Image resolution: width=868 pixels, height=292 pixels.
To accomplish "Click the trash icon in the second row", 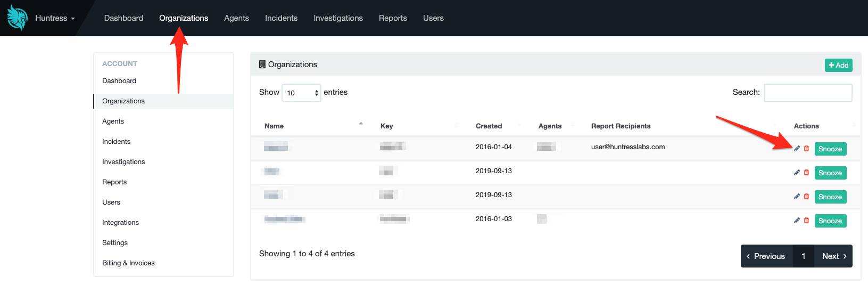I will tap(806, 173).
